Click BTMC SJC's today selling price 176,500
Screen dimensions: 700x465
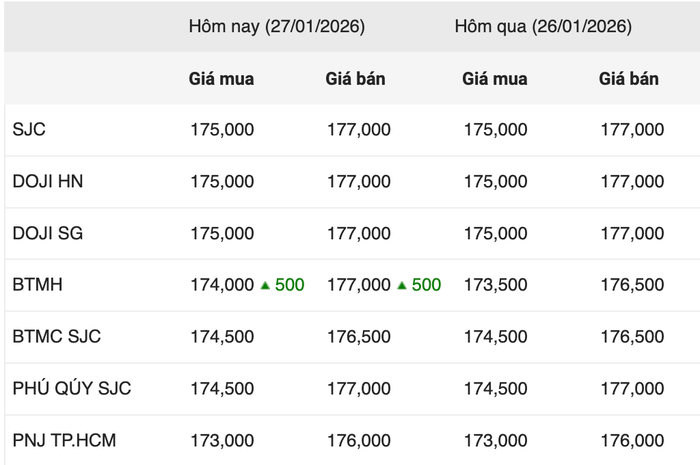point(359,336)
